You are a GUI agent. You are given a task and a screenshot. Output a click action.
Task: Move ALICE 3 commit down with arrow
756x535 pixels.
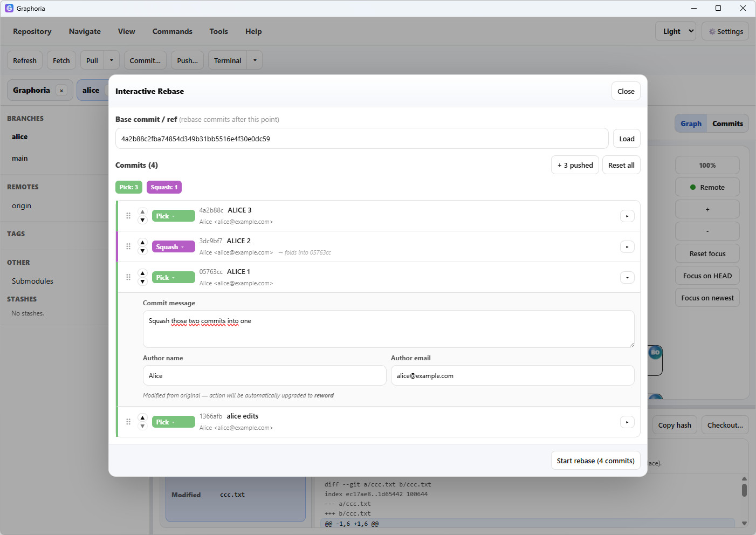click(142, 220)
